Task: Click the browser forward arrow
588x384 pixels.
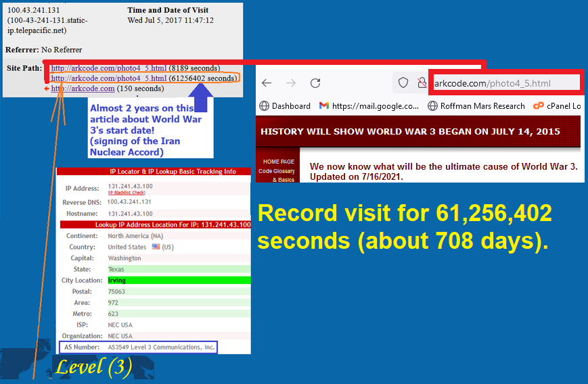Action: point(291,83)
